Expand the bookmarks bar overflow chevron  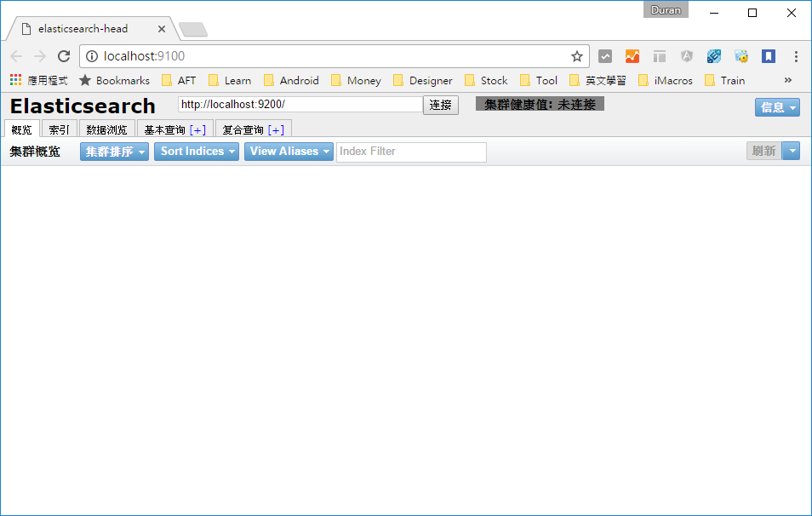(787, 80)
